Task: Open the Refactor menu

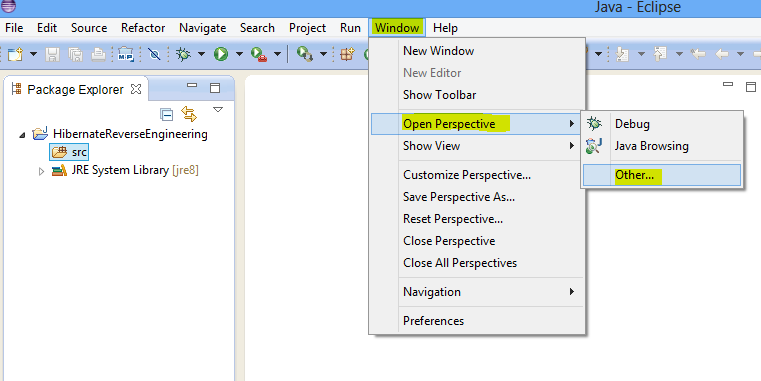Action: coord(143,28)
